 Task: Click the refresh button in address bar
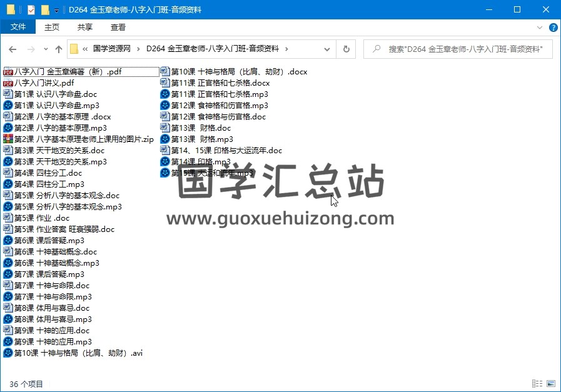346,49
